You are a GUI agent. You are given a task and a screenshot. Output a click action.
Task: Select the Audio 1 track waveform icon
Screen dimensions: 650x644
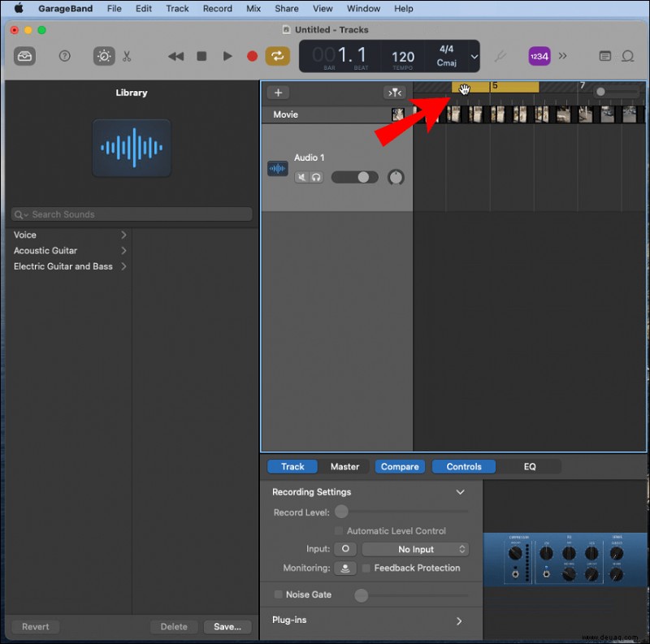(277, 168)
